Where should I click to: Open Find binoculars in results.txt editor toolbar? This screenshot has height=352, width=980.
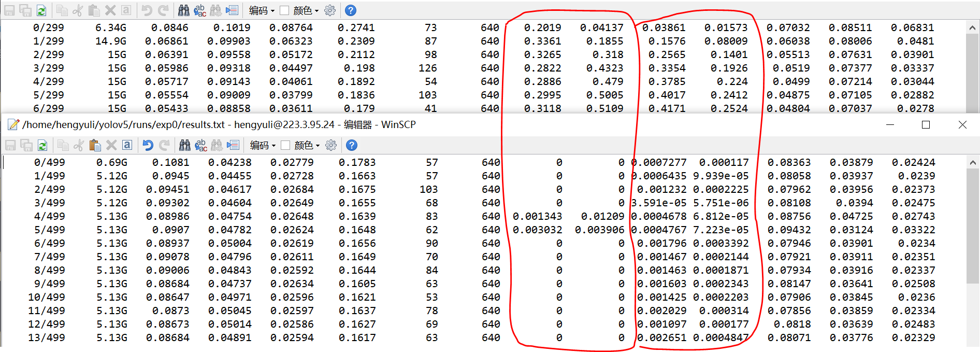[185, 145]
